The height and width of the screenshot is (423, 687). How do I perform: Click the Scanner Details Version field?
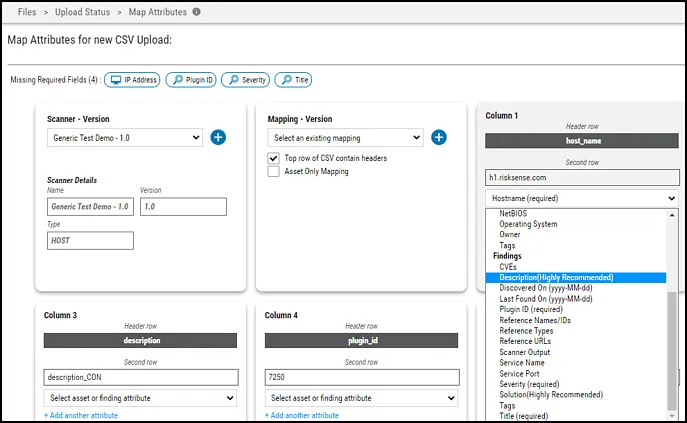183,206
